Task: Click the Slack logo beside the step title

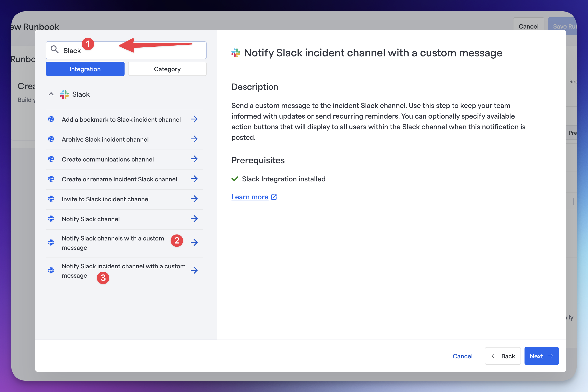Action: pyautogui.click(x=236, y=53)
